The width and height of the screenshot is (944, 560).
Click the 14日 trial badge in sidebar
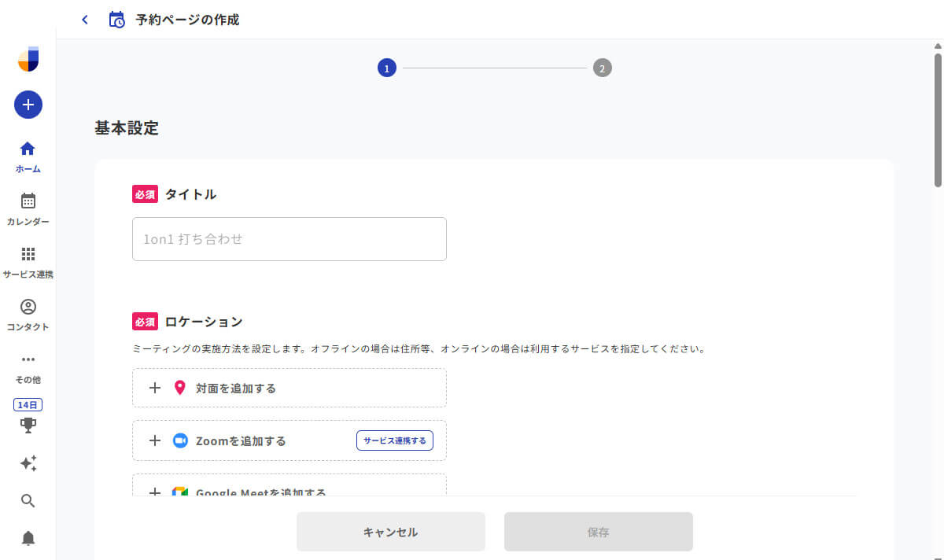[28, 404]
